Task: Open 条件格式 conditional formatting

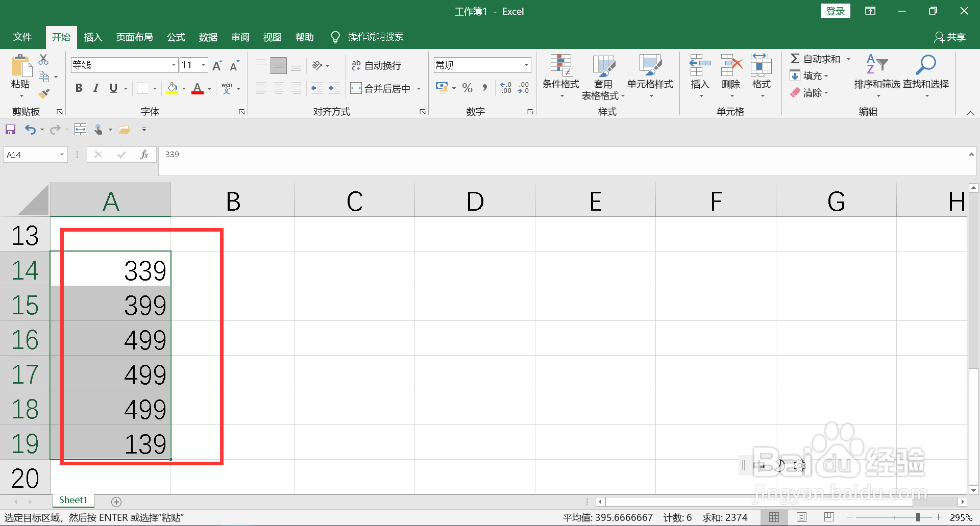Action: (561, 77)
